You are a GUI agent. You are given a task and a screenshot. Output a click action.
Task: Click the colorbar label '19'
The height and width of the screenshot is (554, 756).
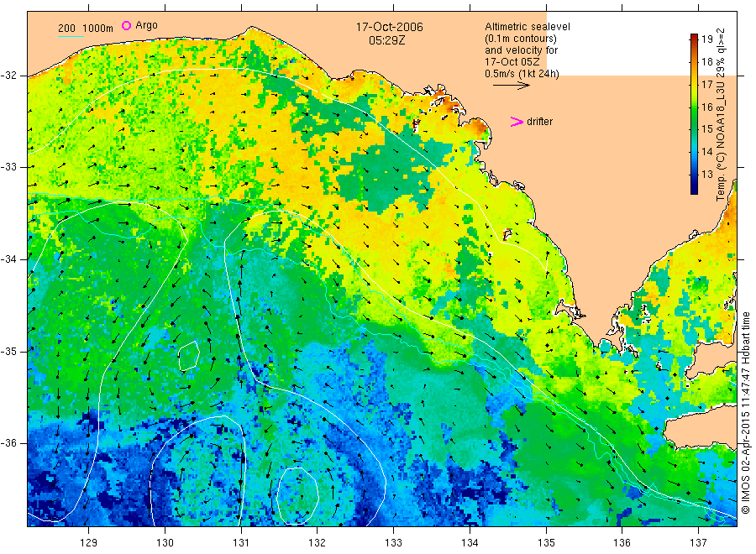(x=706, y=39)
